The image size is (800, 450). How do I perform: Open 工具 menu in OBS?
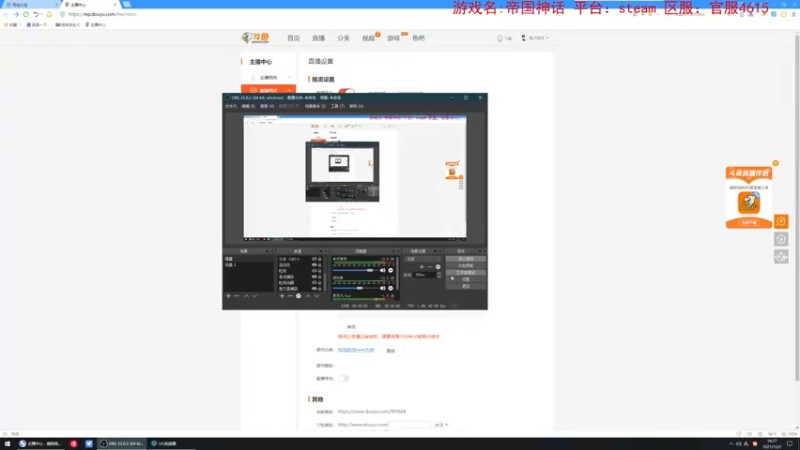coord(338,106)
